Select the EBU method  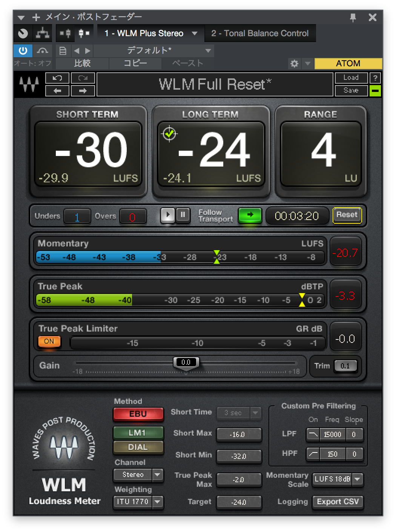click(138, 414)
